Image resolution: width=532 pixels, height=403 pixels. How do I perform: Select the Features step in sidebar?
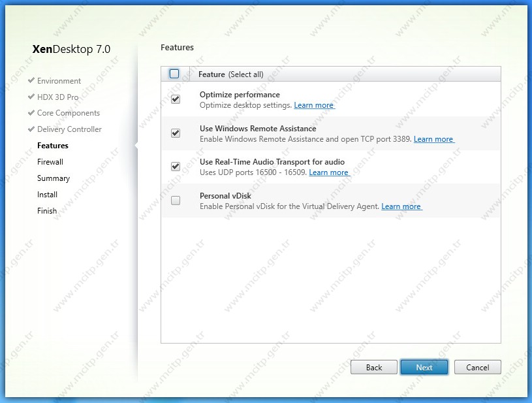coord(53,146)
